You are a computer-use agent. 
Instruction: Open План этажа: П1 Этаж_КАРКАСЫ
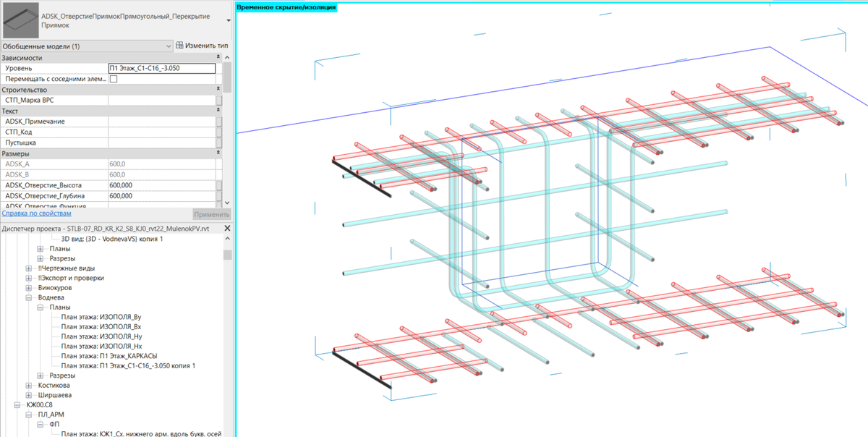click(x=109, y=356)
